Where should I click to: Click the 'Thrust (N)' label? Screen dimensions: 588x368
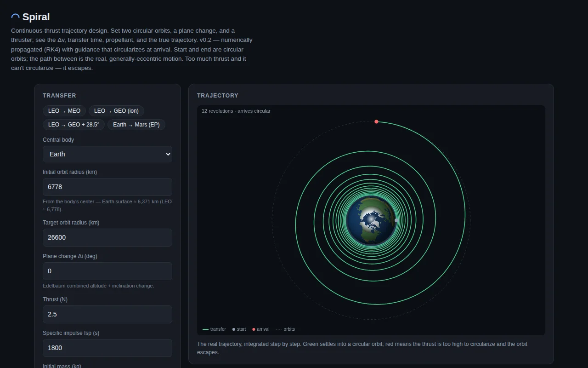pyautogui.click(x=55, y=299)
